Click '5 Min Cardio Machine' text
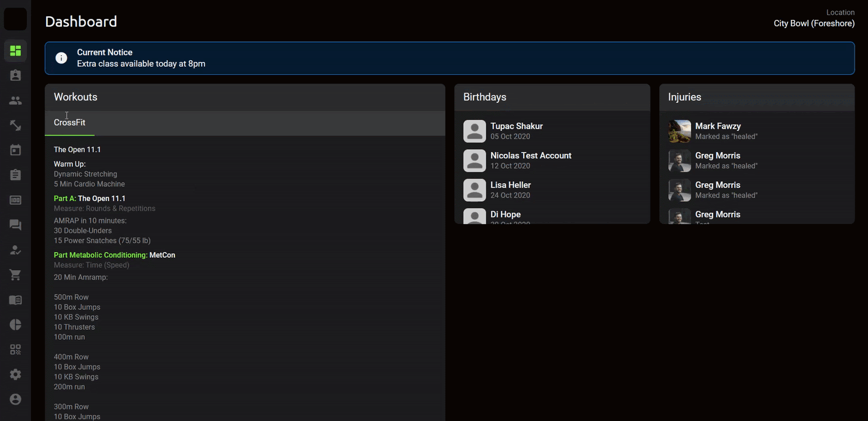The image size is (868, 421). 89,184
